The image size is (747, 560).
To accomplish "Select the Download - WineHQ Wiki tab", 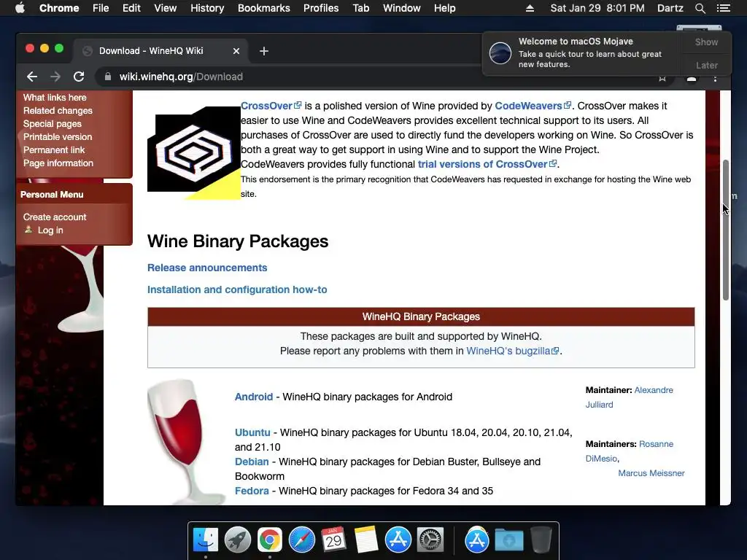I will 160,51.
